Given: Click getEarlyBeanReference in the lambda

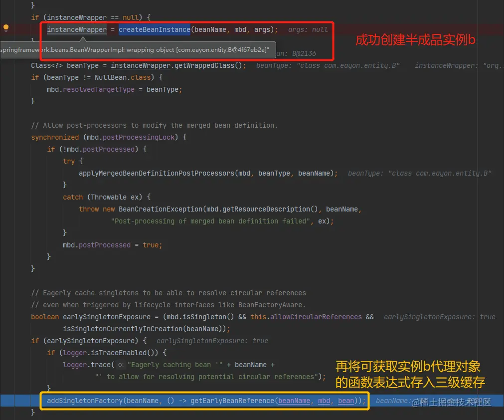Looking at the screenshot, I should point(232,401).
